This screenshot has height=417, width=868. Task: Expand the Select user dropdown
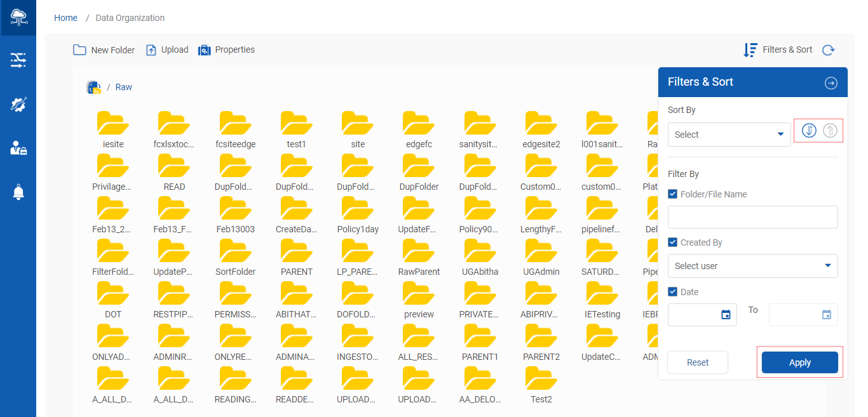(x=753, y=266)
